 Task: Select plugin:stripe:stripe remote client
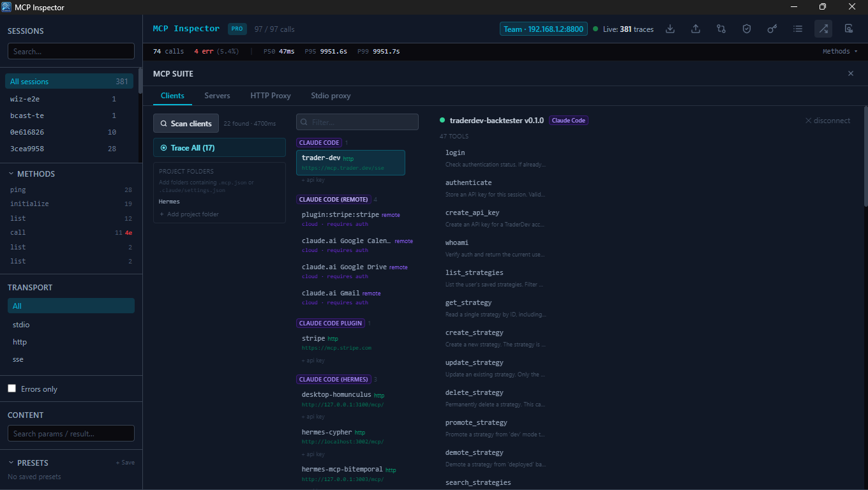350,219
